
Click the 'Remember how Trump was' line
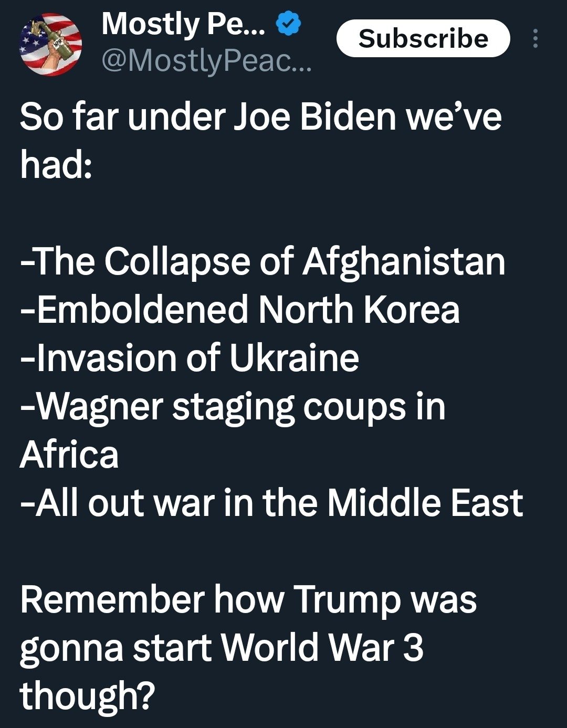coord(248,600)
